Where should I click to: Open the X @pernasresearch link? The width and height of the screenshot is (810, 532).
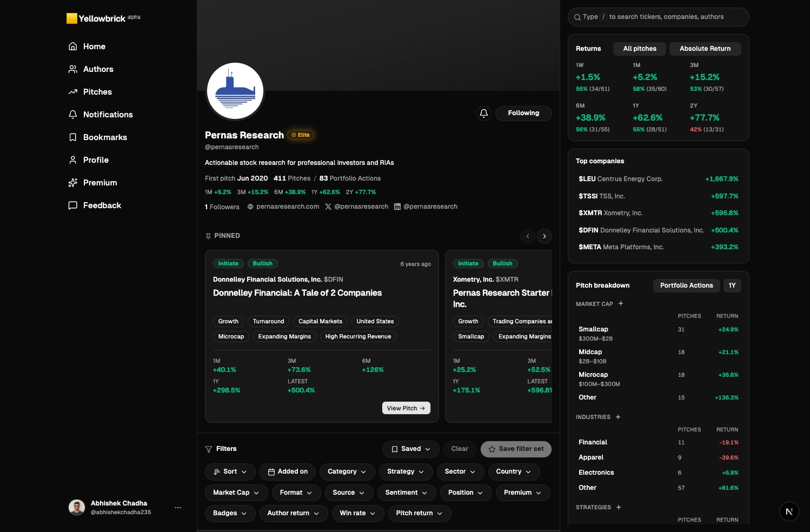[x=356, y=207]
